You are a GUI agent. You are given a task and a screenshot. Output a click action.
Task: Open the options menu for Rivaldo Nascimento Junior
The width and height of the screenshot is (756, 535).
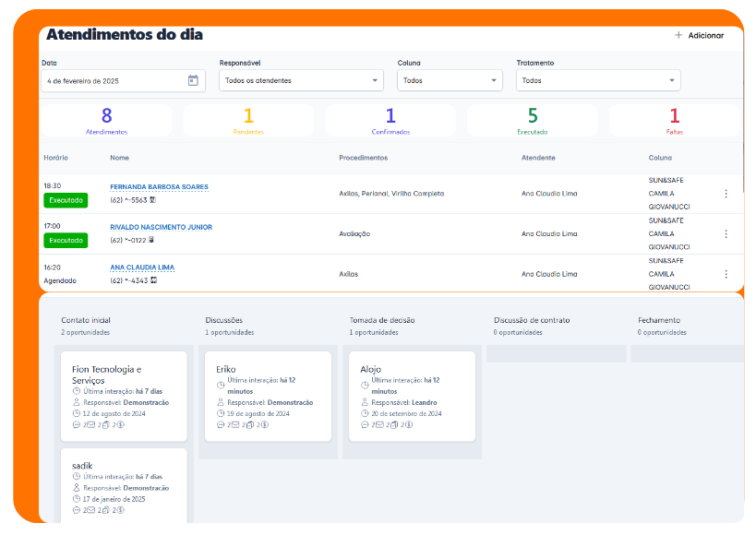[726, 234]
